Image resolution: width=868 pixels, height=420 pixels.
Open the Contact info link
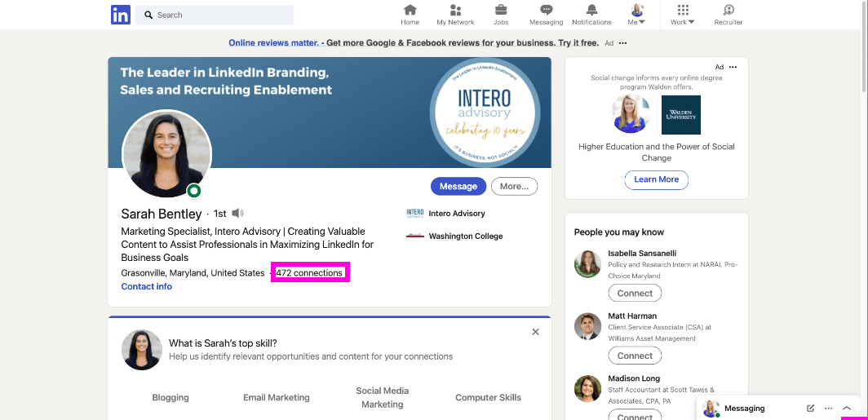147,286
